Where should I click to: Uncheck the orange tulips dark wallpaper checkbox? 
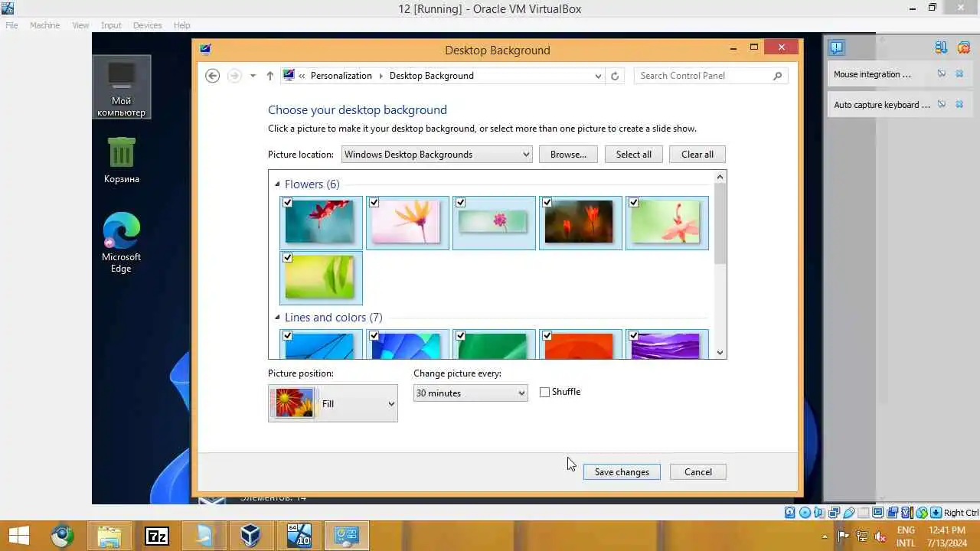coord(547,203)
